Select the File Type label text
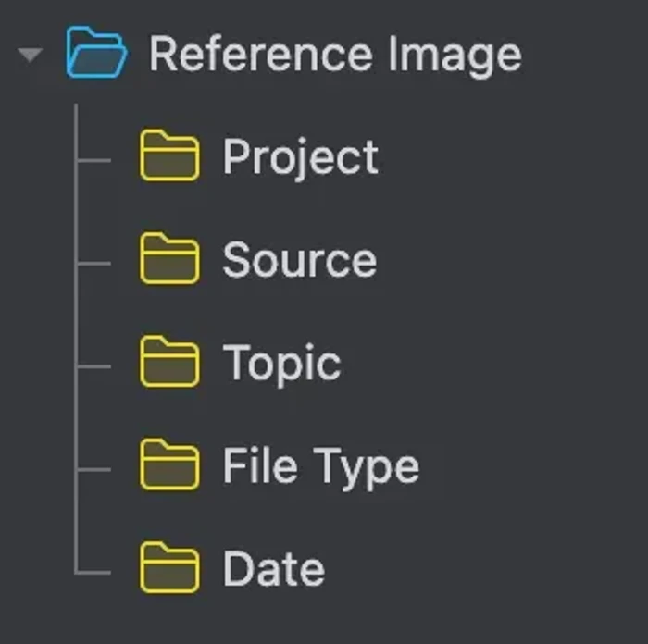 pos(320,466)
